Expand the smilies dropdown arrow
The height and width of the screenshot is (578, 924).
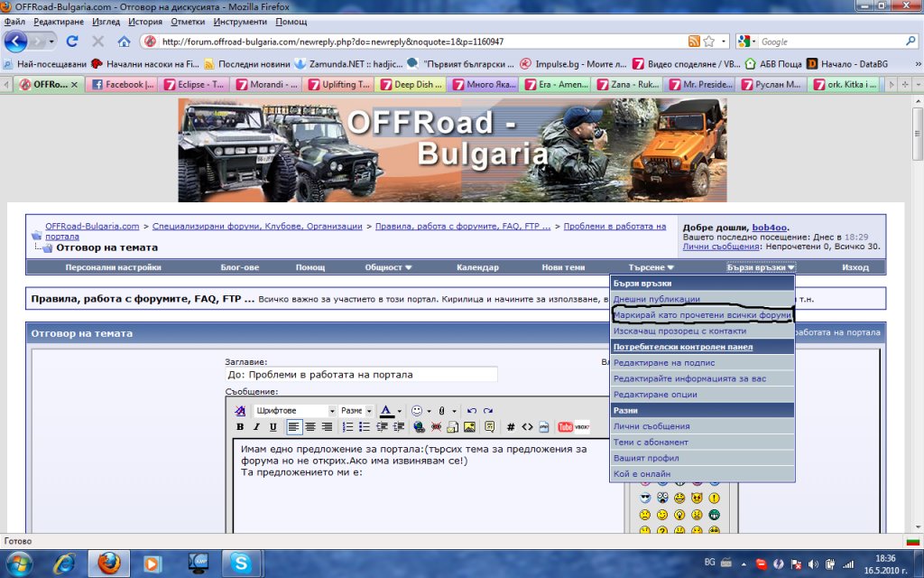click(x=430, y=410)
